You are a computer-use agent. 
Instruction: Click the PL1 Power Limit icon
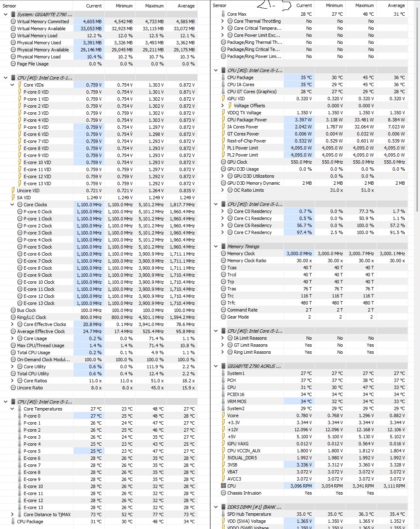pos(223,148)
